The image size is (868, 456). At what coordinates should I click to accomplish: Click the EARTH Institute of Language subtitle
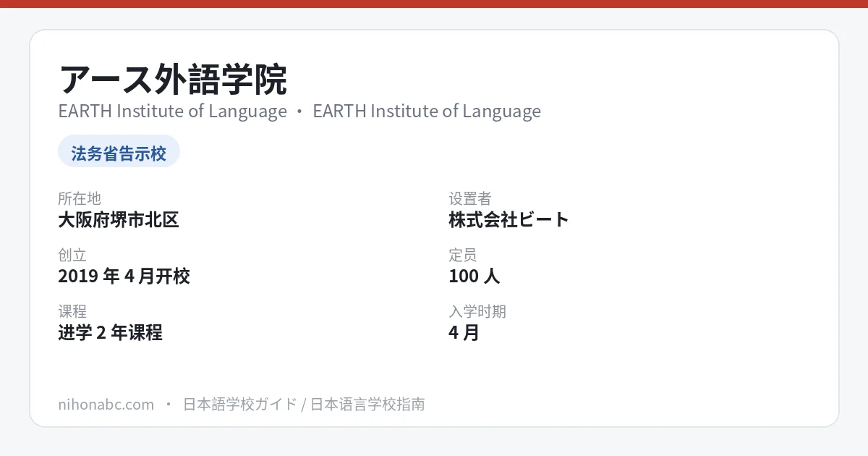click(299, 111)
